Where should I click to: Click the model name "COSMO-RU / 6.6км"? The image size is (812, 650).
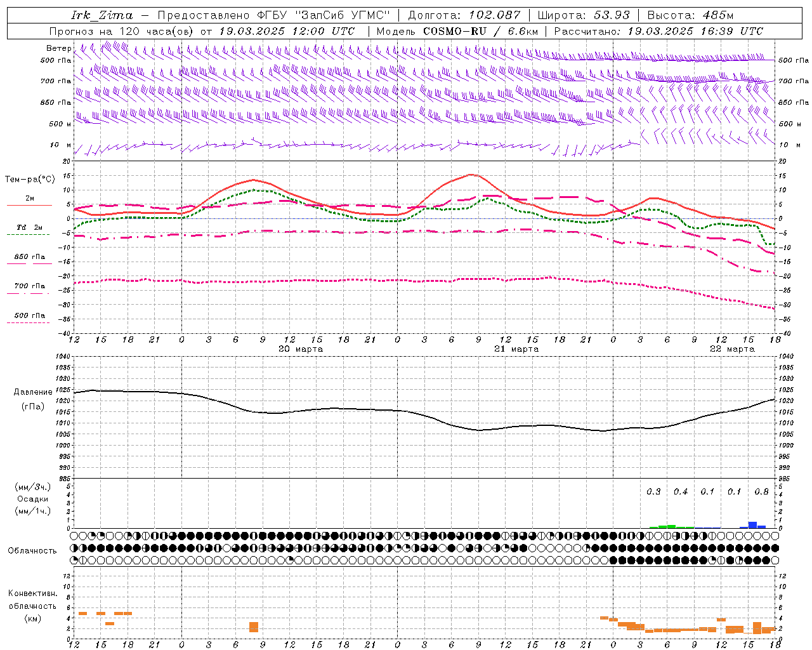(481, 31)
